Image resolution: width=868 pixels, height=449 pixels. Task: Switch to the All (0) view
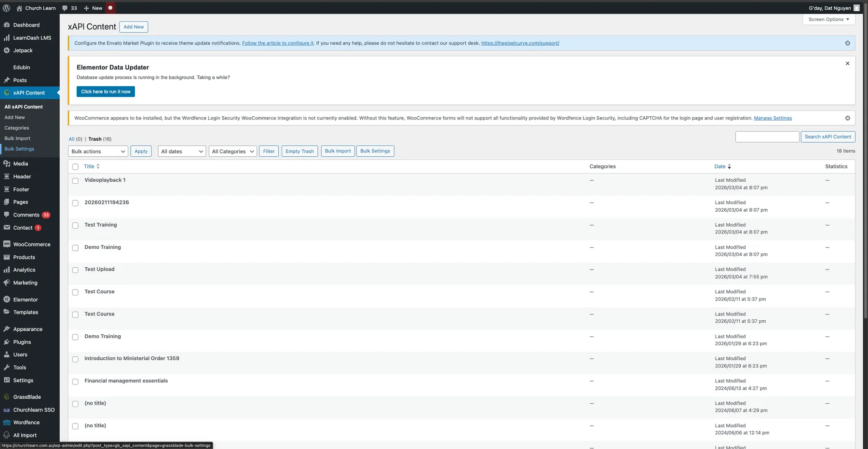[x=76, y=139]
